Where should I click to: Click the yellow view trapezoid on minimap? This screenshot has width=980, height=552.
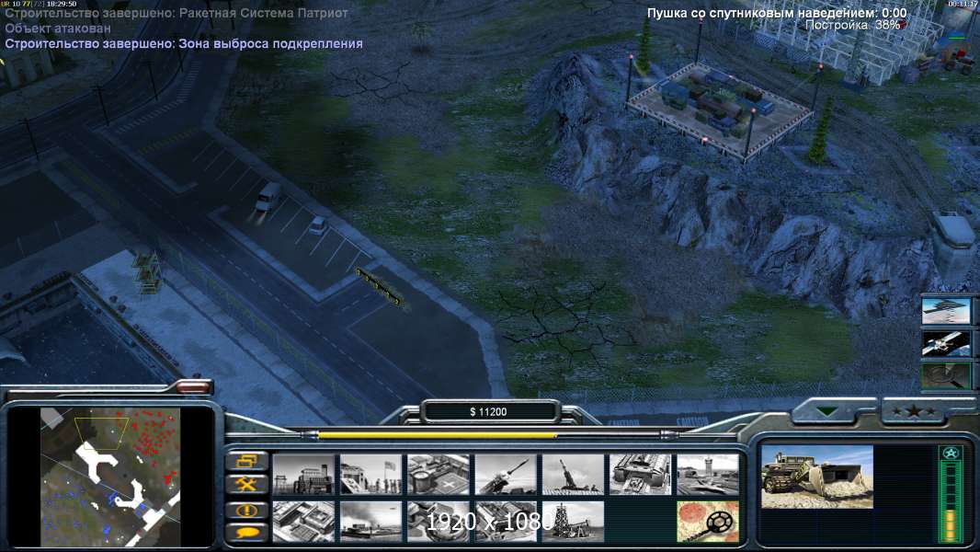pyautogui.click(x=101, y=433)
